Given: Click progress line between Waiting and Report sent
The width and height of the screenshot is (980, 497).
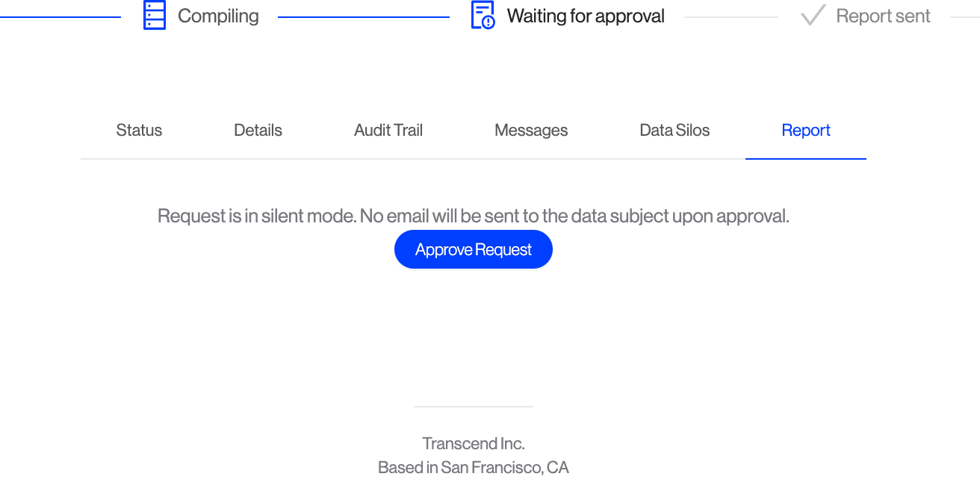Looking at the screenshot, I should [731, 16].
